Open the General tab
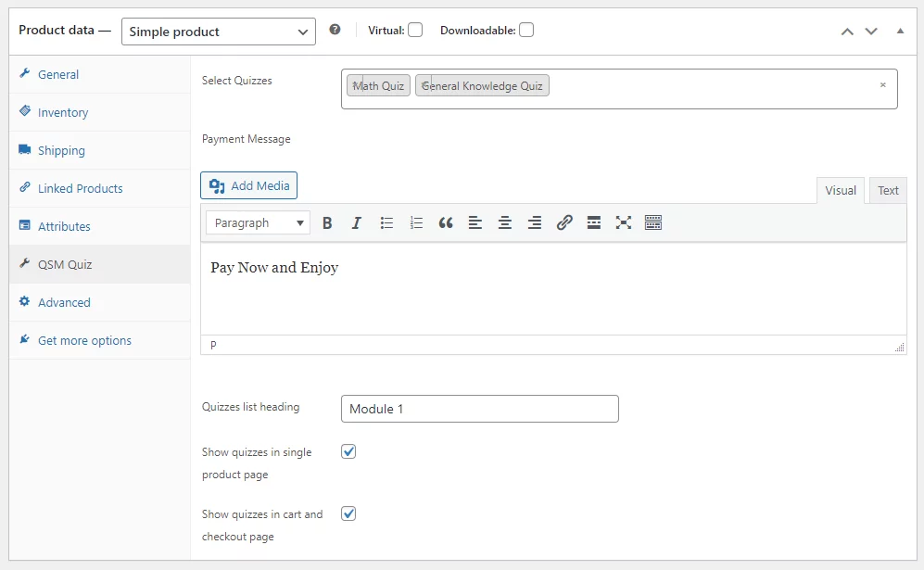Viewport: 924px width, 570px height. 99,74
